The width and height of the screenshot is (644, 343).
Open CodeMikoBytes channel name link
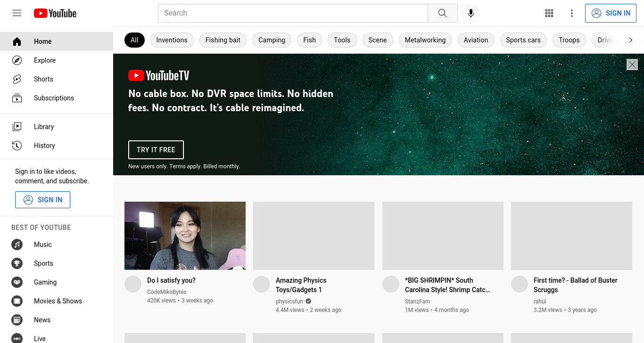pos(167,292)
